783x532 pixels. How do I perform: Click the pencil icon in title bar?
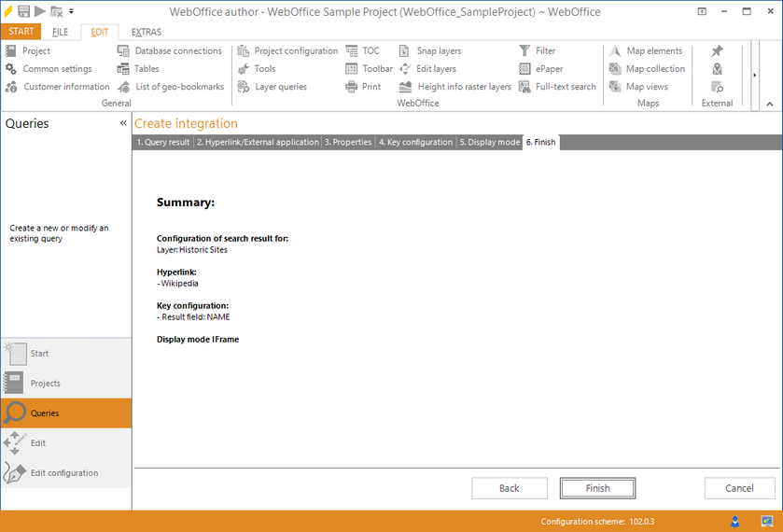coord(8,11)
